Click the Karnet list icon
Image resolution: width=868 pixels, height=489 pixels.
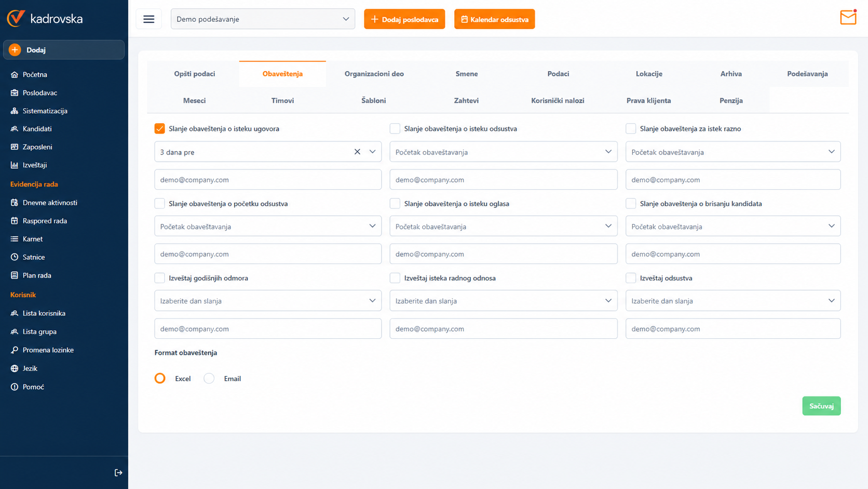point(15,239)
